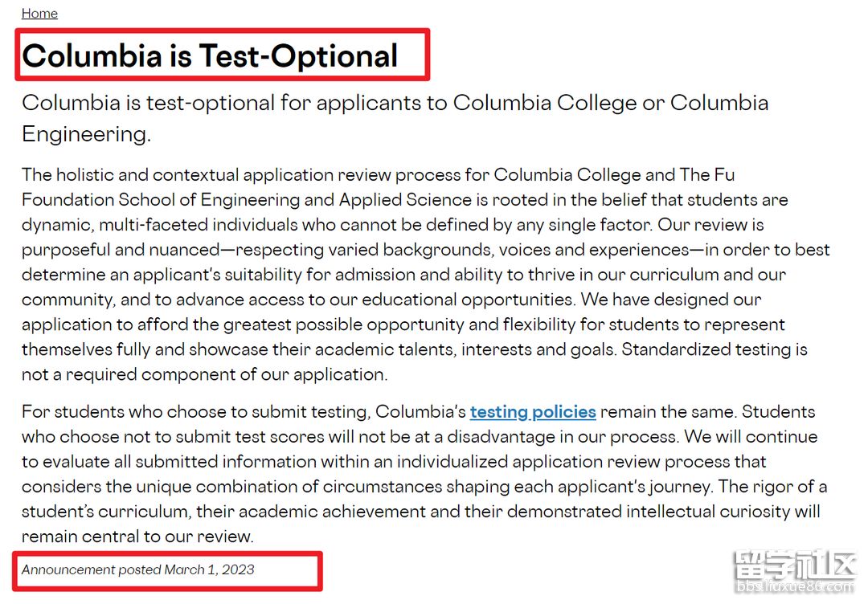Click the closing words 'remain central to our review'
The image size is (868, 604).
tap(137, 537)
